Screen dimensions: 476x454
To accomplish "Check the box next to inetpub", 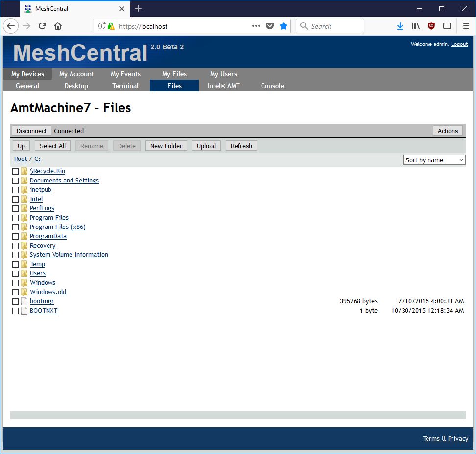I will [x=16, y=190].
